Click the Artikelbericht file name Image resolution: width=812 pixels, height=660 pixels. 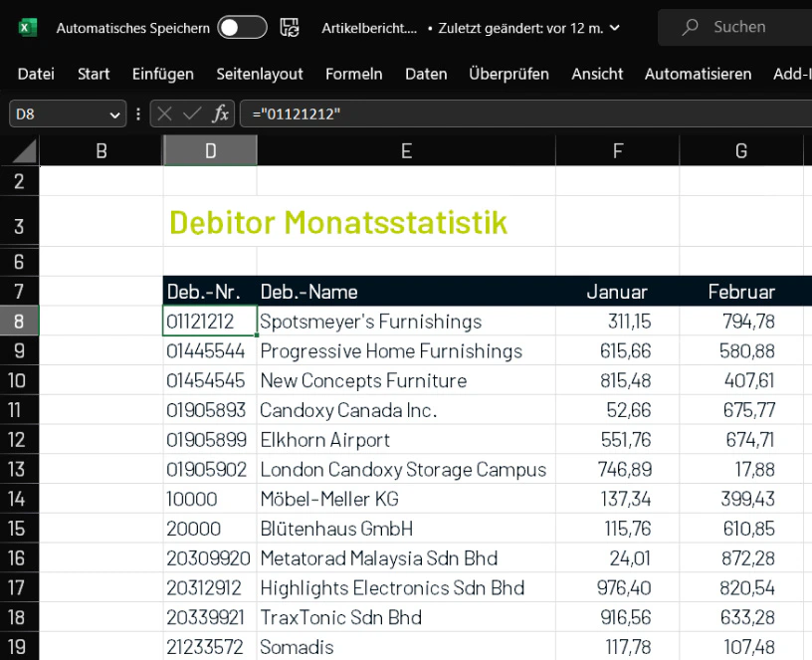click(369, 28)
